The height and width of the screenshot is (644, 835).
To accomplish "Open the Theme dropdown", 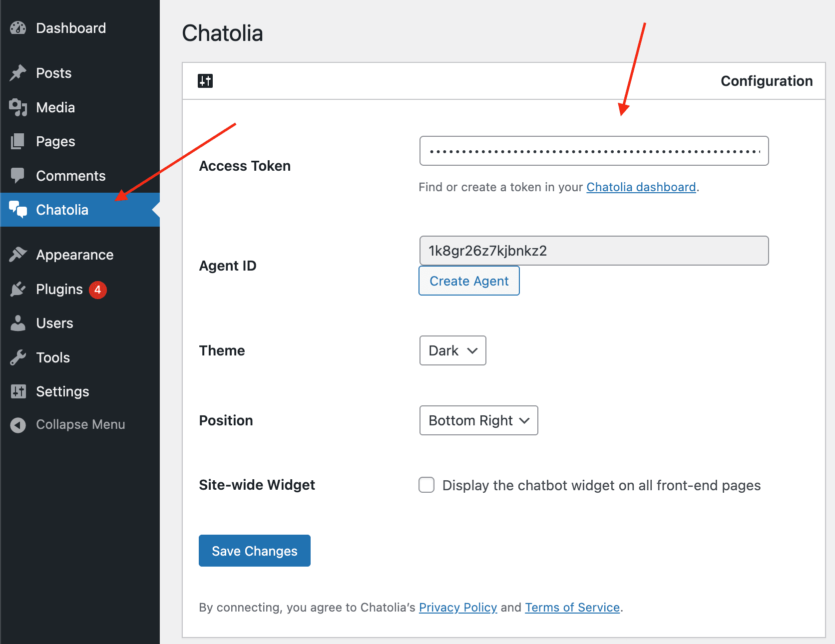I will tap(452, 350).
